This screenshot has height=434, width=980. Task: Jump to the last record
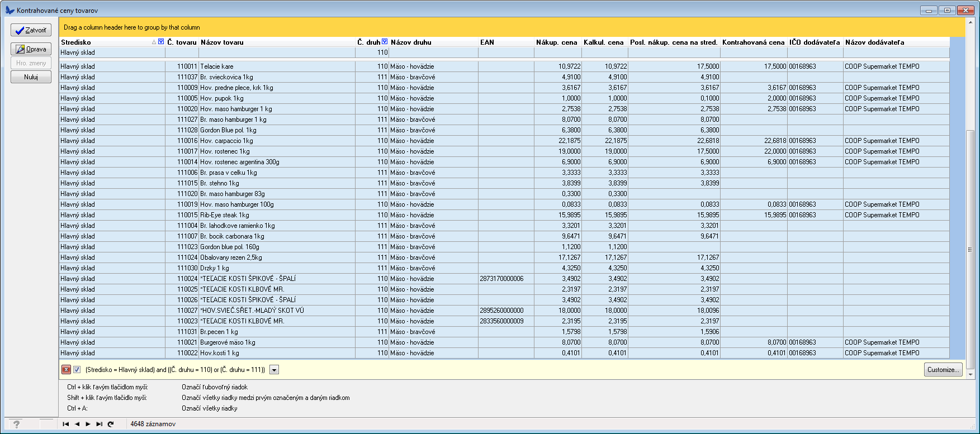click(x=100, y=424)
